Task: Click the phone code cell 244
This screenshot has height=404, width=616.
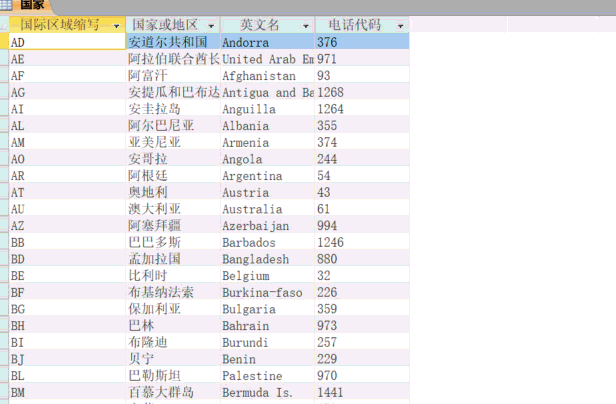Action: pyautogui.click(x=362, y=159)
